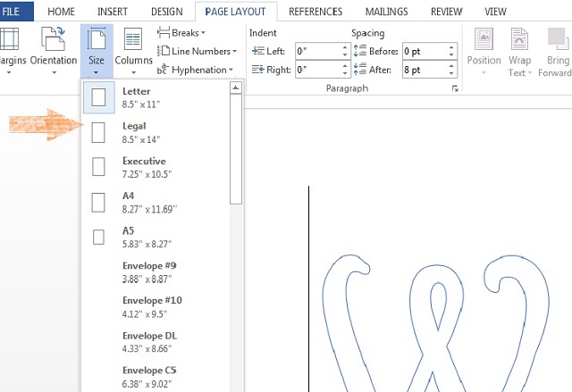Click the size list scrollbar thumb
Image resolution: width=572 pixels, height=392 pixels.
[236, 148]
